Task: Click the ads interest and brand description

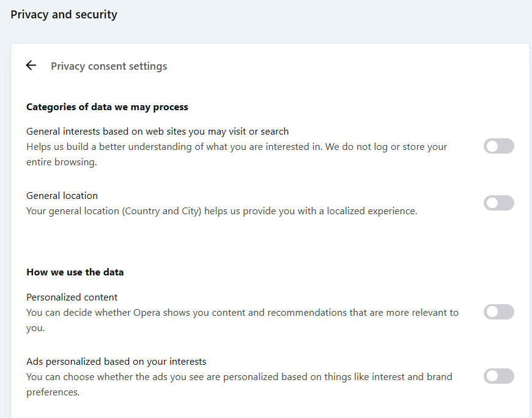Action: pos(239,384)
